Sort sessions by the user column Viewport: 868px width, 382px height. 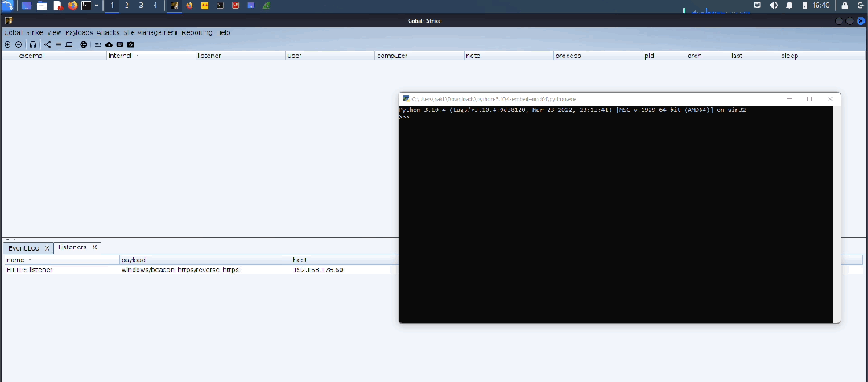pyautogui.click(x=330, y=56)
